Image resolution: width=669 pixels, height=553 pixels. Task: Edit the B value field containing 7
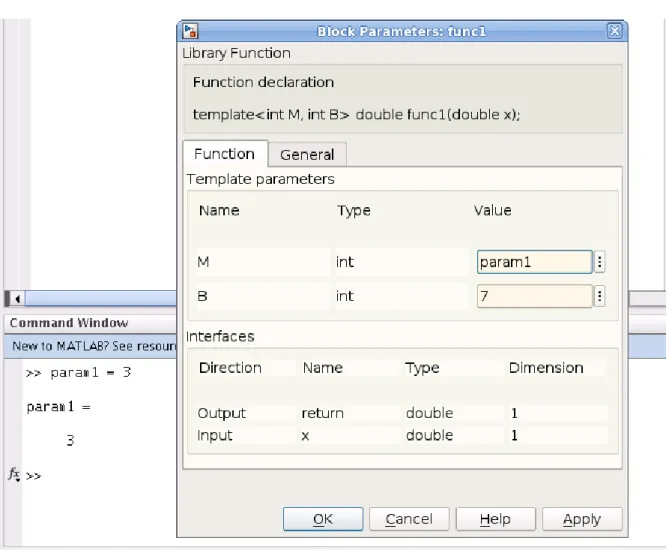(x=535, y=296)
